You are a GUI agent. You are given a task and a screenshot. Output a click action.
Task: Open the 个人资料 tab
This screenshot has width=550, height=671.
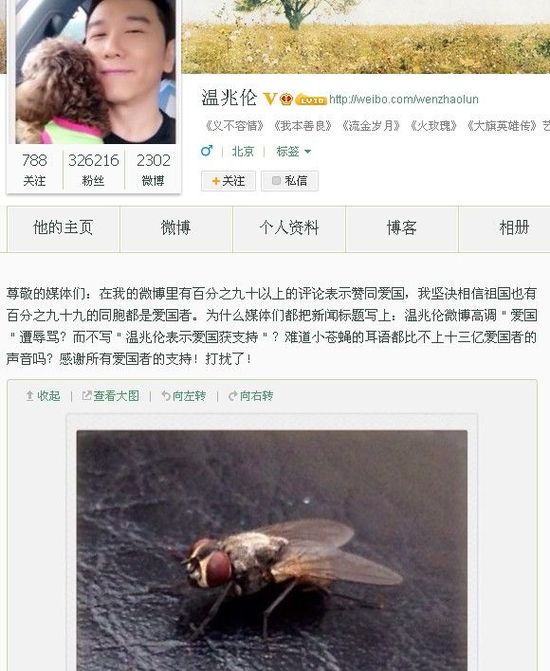(x=289, y=229)
